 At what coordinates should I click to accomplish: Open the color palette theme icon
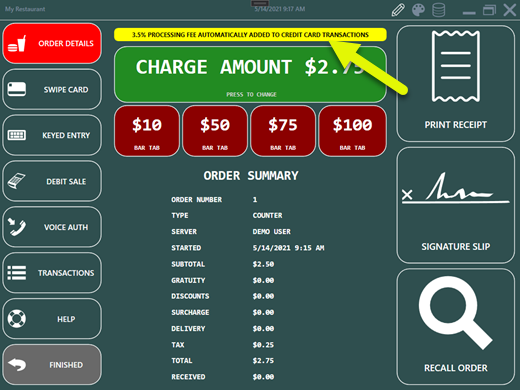(x=418, y=10)
